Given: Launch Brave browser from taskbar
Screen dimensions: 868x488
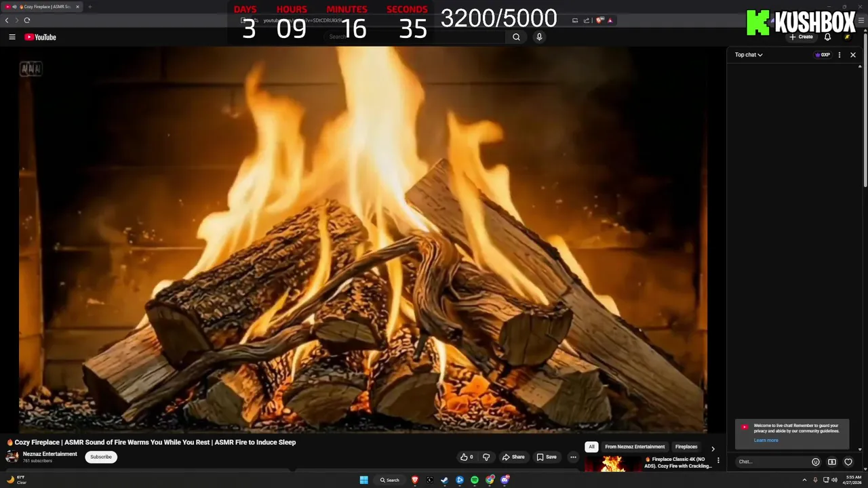Looking at the screenshot, I should pos(415,480).
